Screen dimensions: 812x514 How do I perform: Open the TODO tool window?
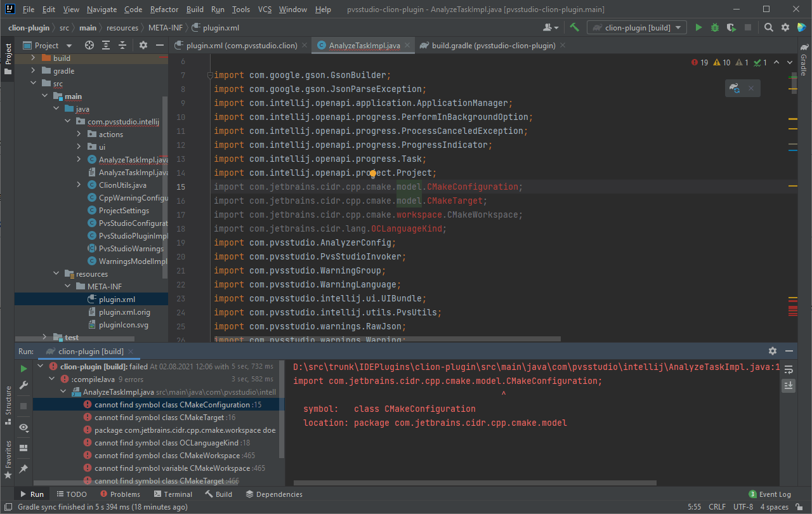point(72,494)
